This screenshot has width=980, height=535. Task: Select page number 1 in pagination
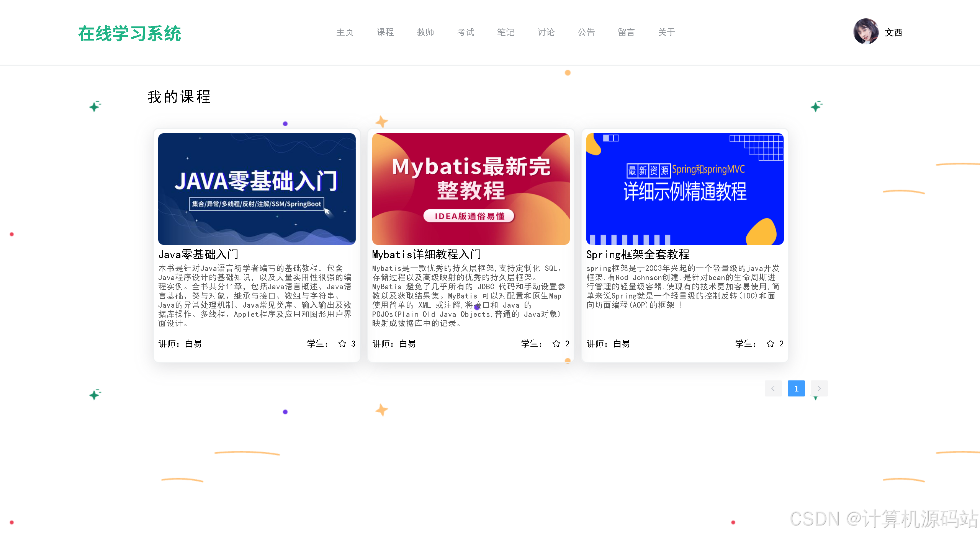point(796,388)
